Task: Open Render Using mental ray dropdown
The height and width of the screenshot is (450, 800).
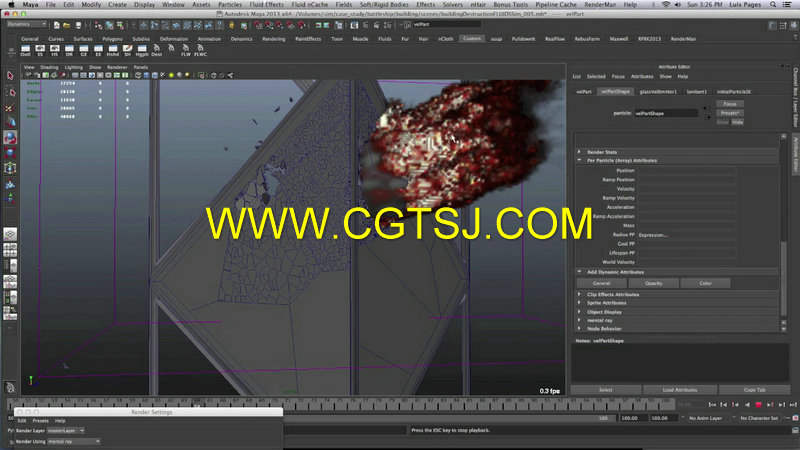Action: click(73, 441)
